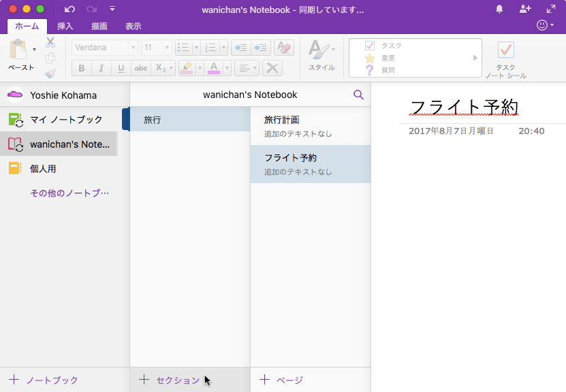This screenshot has height=392, width=566.
Task: Click the increase indent icon
Action: [x=260, y=48]
